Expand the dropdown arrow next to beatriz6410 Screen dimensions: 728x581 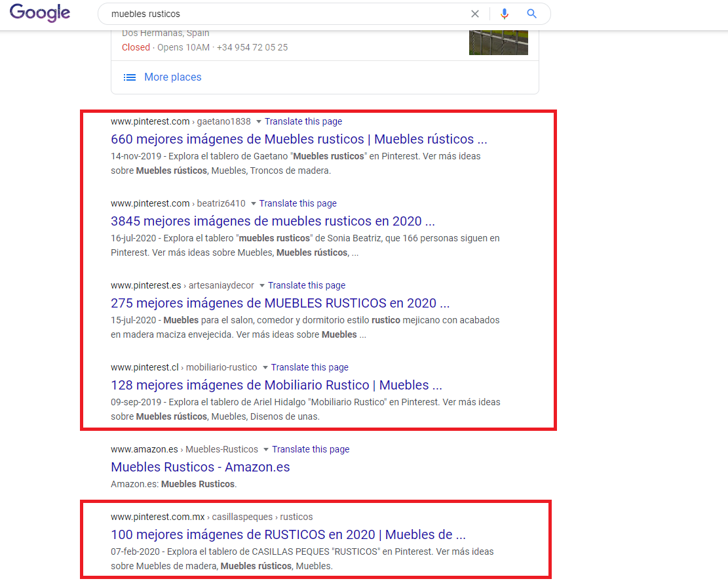[x=254, y=203]
